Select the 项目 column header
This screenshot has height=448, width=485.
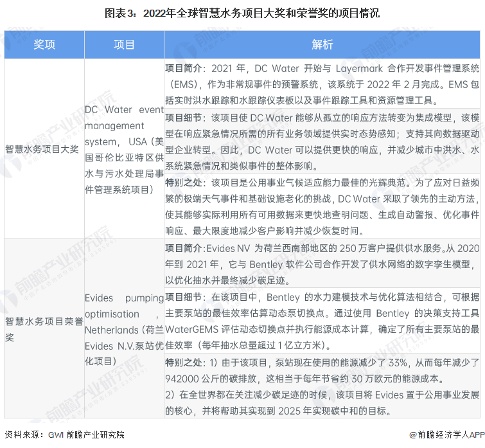pos(124,44)
